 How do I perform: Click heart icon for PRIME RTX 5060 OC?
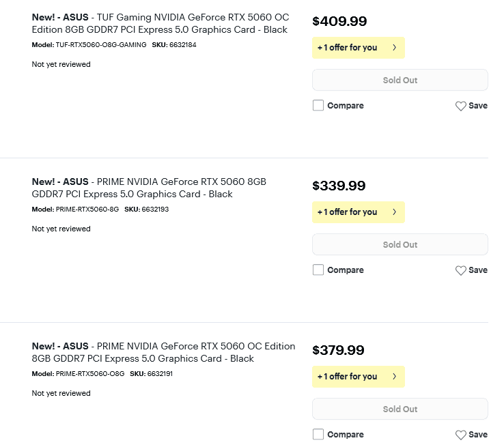[x=460, y=435]
